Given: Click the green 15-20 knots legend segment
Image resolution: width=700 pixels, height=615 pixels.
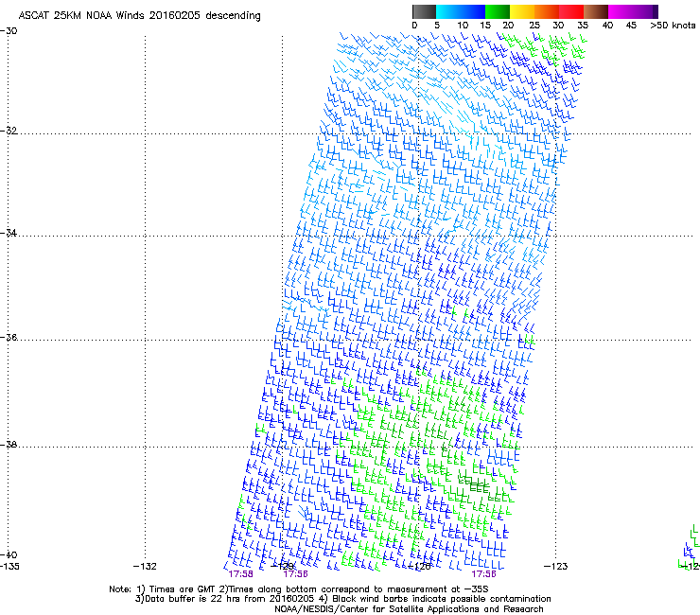Looking at the screenshot, I should [498, 11].
